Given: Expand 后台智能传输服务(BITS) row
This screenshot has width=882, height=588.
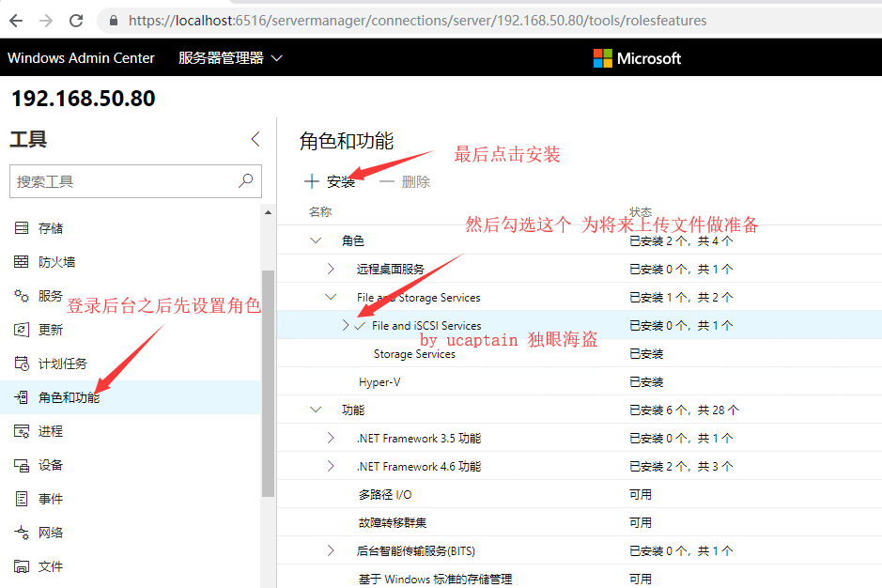Looking at the screenshot, I should tap(331, 550).
